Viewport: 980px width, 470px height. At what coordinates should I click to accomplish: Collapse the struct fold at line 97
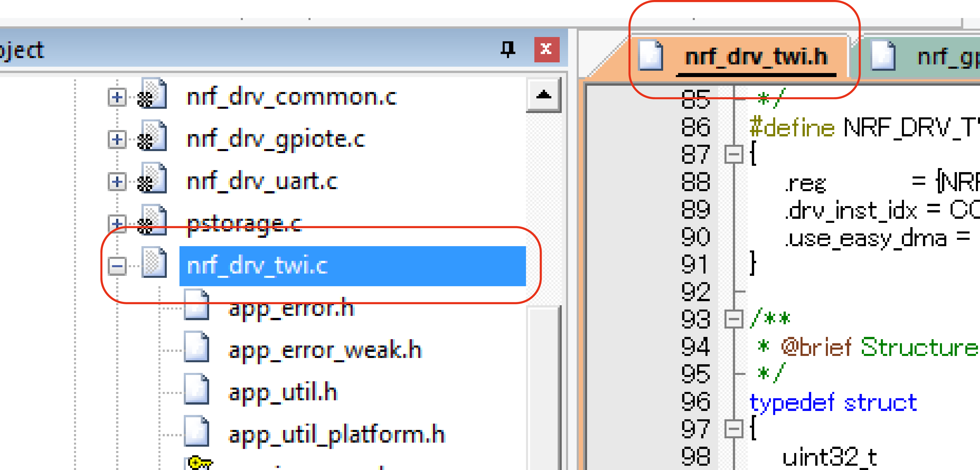[x=734, y=428]
